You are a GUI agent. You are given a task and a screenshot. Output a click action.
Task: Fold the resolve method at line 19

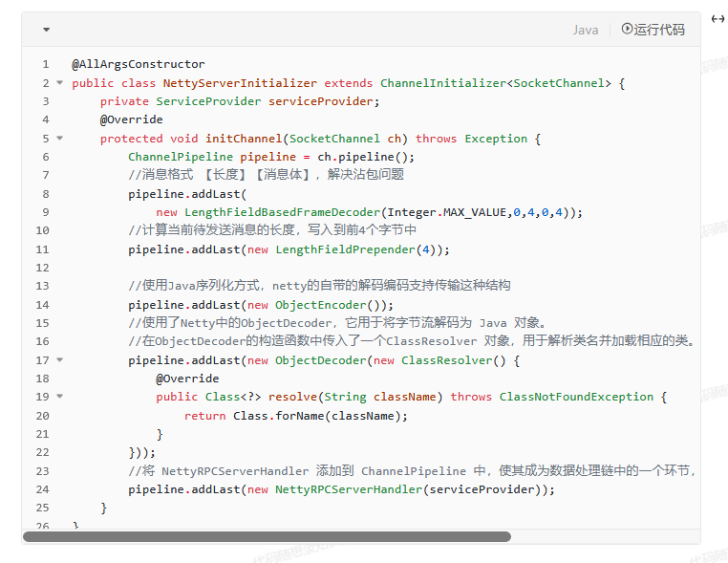(x=60, y=397)
